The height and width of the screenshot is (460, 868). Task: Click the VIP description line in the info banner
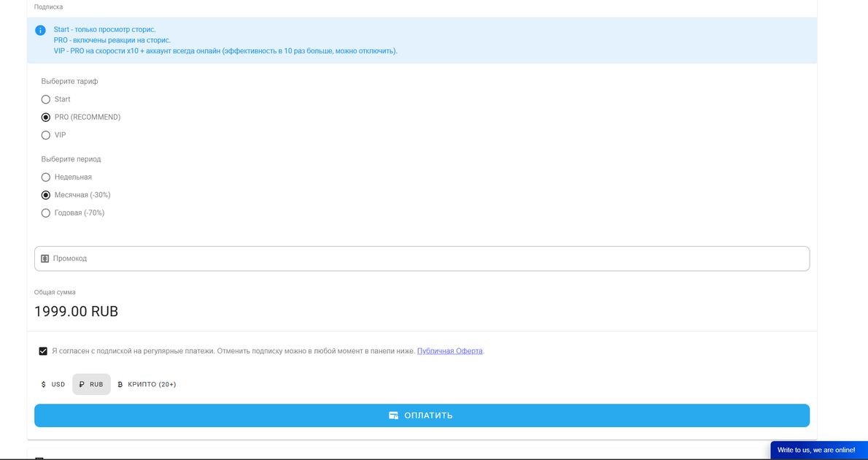225,51
